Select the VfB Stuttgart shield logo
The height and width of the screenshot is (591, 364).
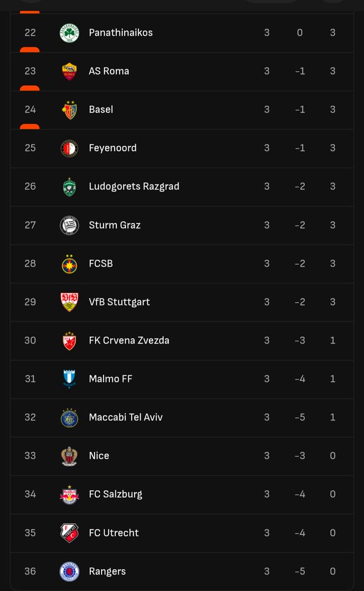click(69, 302)
